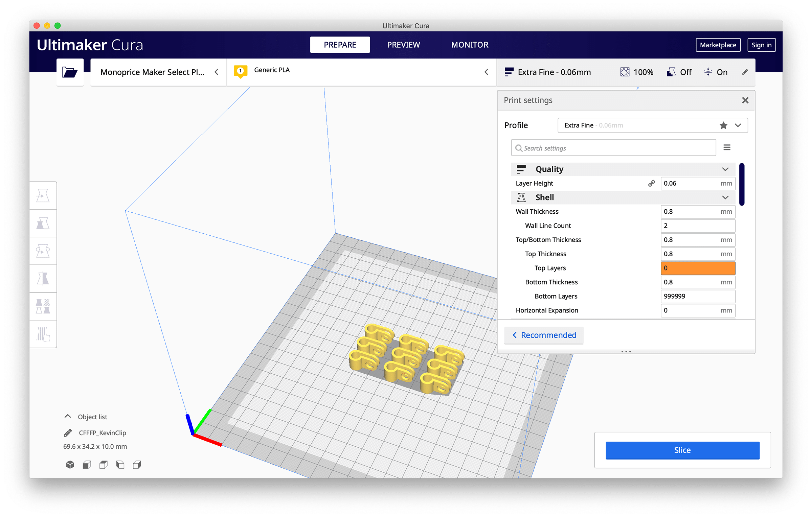
Task: Collapse the Generic PLA material selector
Action: (x=486, y=72)
